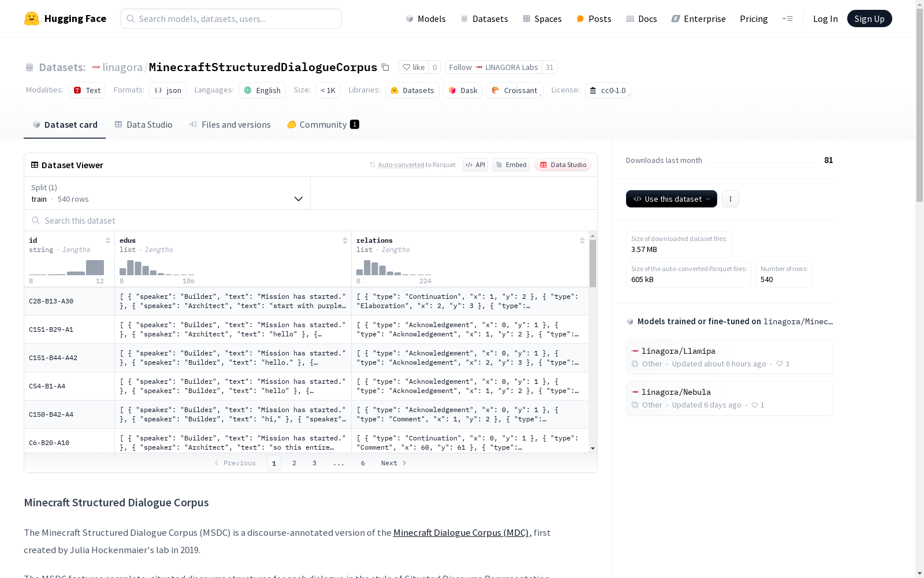Click the cc0-1.0 license tag
The image size is (924, 578).
coord(608,90)
